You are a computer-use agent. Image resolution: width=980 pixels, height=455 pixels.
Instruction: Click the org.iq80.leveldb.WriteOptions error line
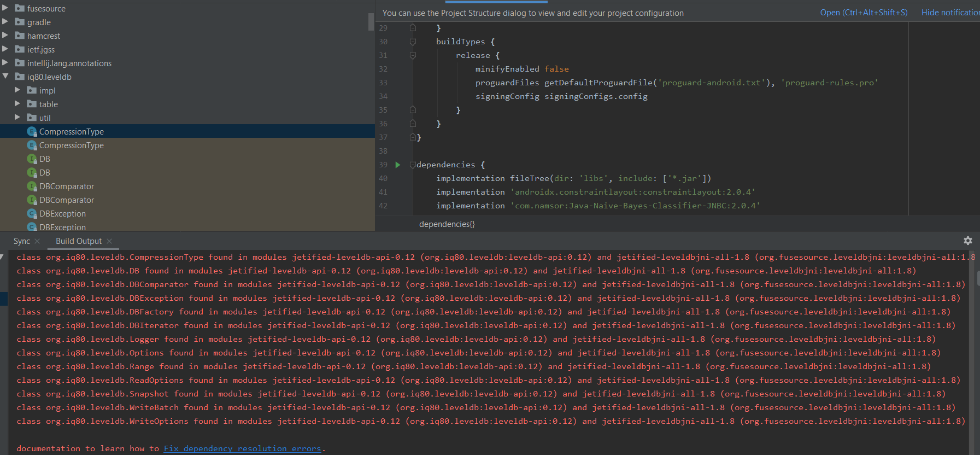coord(491,421)
